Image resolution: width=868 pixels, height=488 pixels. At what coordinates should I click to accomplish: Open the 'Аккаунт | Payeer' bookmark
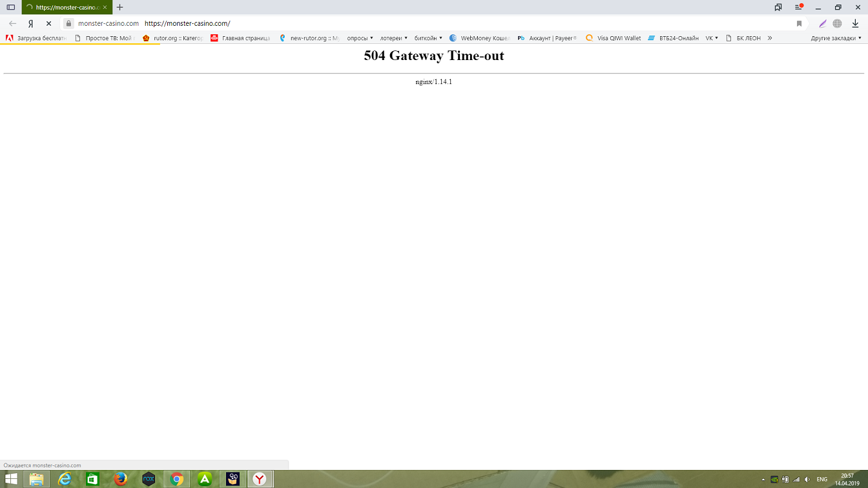tap(548, 38)
